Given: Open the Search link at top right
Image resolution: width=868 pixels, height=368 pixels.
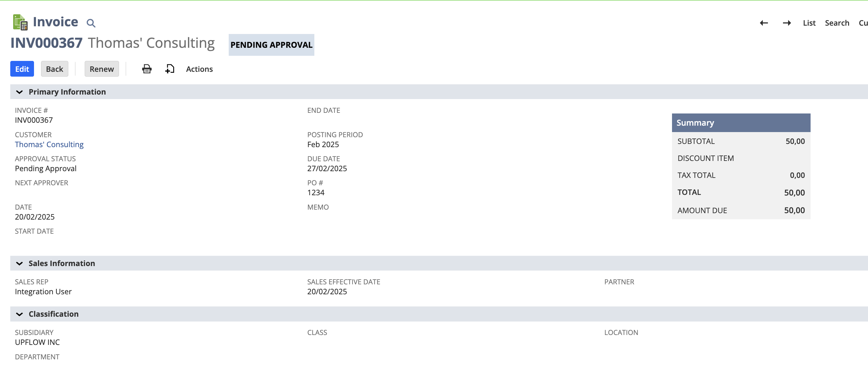Looking at the screenshot, I should pos(837,23).
